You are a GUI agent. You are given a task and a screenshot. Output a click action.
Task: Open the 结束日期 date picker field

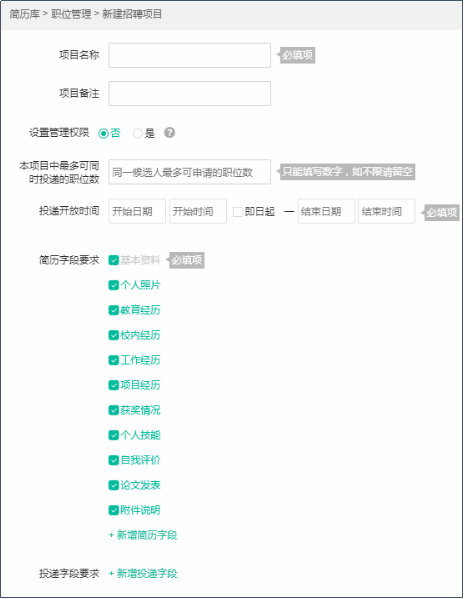[327, 211]
